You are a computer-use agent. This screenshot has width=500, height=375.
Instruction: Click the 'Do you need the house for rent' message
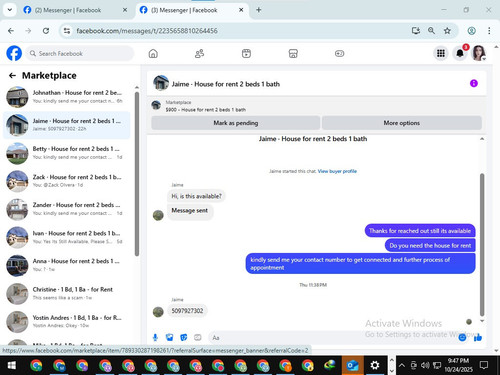[430, 246]
